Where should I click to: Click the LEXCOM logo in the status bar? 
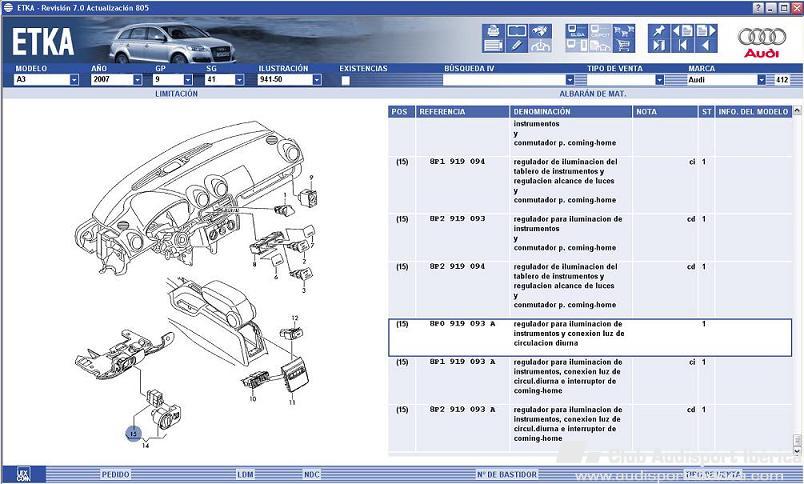coord(23,473)
